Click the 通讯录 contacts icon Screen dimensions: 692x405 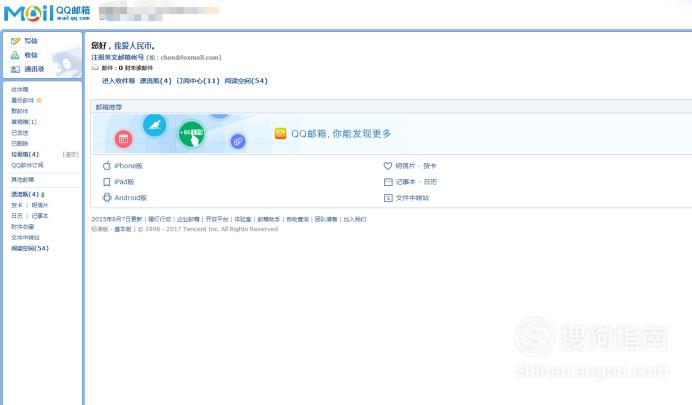(x=15, y=69)
